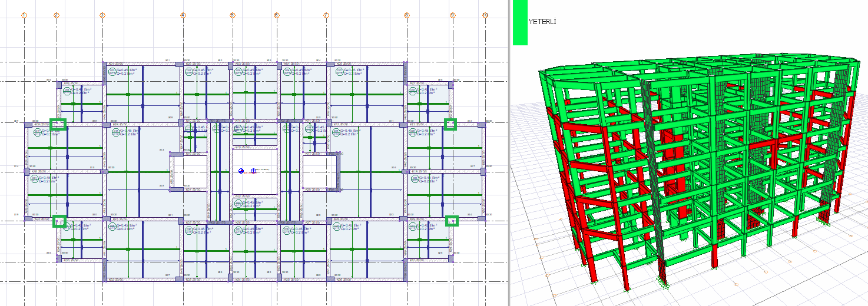
Task: Select axis bubble number 10
Action: pos(485,15)
